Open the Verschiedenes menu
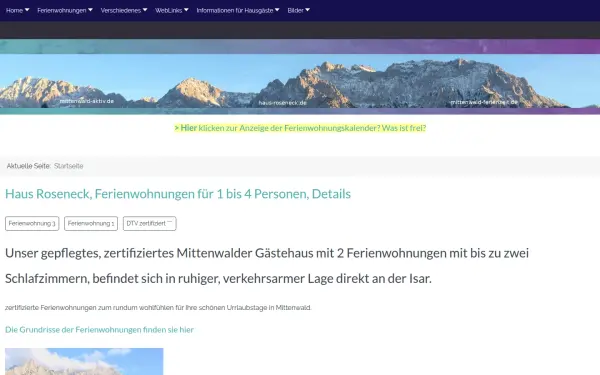This screenshot has height=375, width=600. click(121, 10)
